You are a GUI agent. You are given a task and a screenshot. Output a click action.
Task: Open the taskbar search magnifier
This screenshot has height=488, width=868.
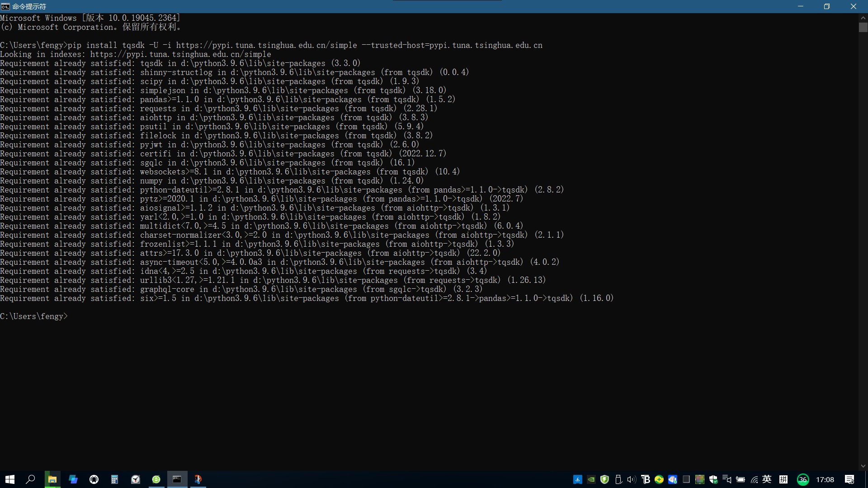(31, 479)
